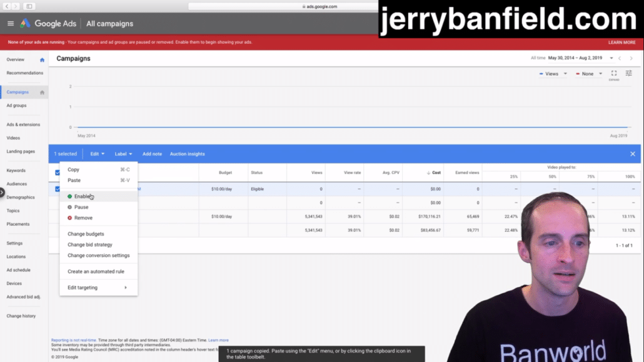The width and height of the screenshot is (644, 362).
Task: Select Enable in the Edit menu
Action: pos(99,196)
